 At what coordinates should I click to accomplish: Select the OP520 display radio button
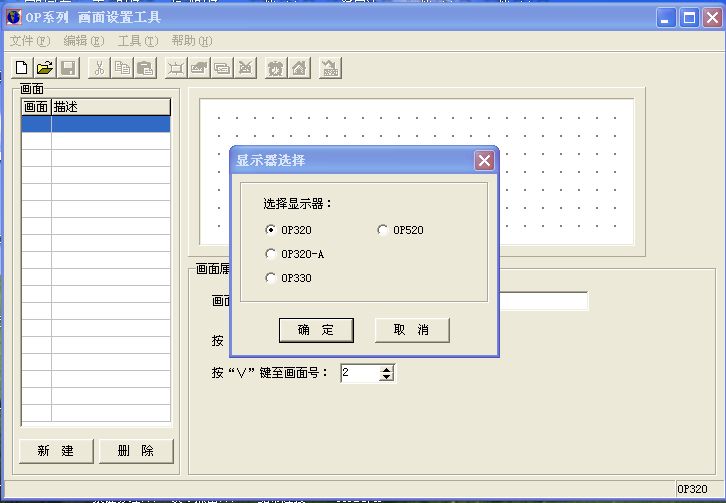(382, 230)
